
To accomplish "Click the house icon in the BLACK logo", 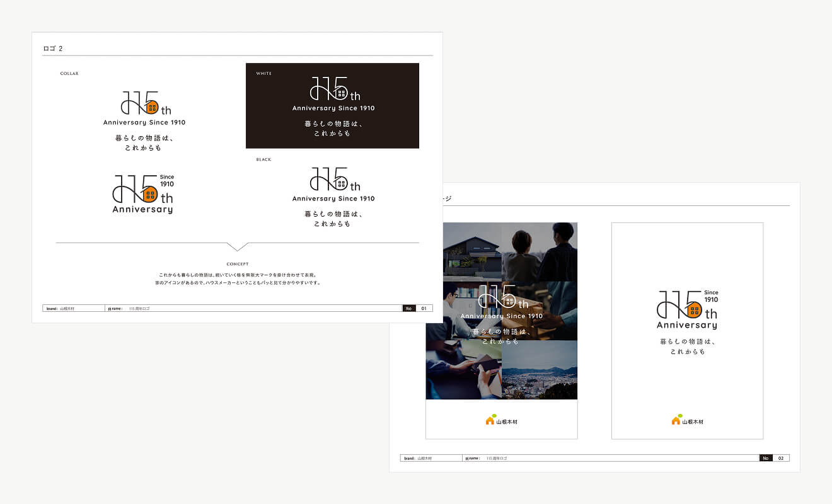I will coord(341,185).
